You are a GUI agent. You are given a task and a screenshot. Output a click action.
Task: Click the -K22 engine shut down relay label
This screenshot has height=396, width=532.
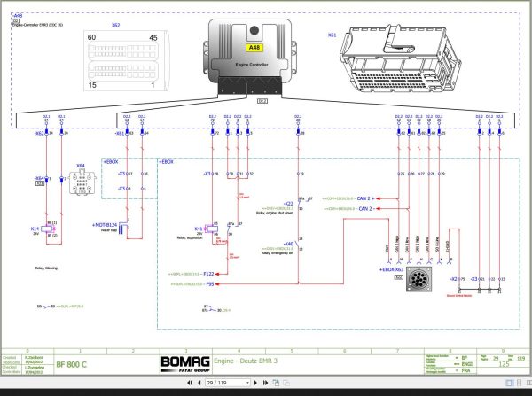pos(288,204)
